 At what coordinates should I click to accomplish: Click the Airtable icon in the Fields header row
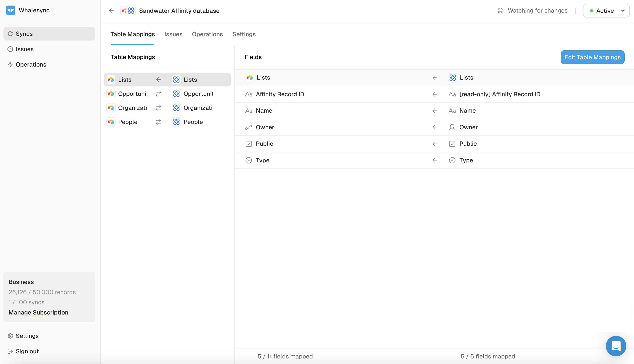click(x=249, y=78)
